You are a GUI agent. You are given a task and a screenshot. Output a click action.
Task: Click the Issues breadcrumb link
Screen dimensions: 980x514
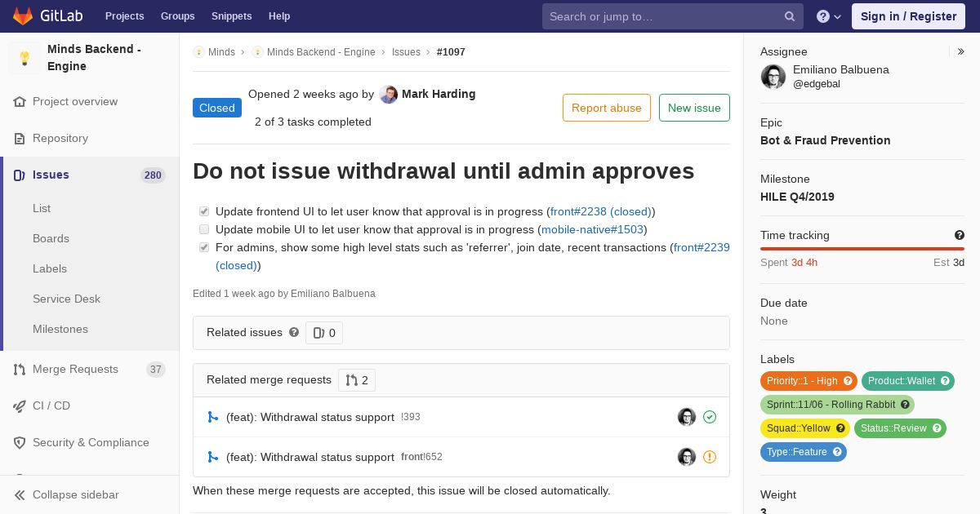tap(406, 52)
